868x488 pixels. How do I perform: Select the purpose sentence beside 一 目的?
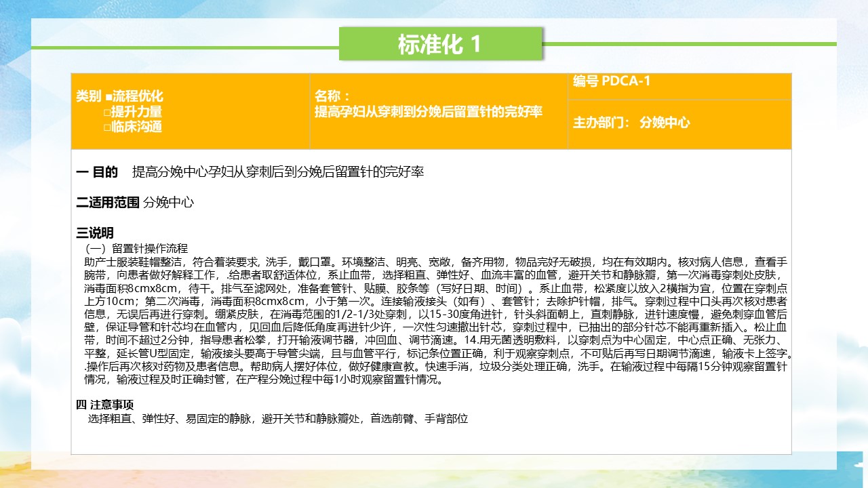tap(278, 172)
